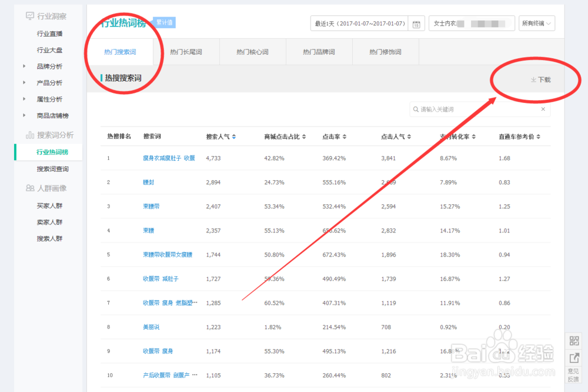The image size is (588, 392).
Task: Click the 累计值 badge
Action: pos(164,22)
